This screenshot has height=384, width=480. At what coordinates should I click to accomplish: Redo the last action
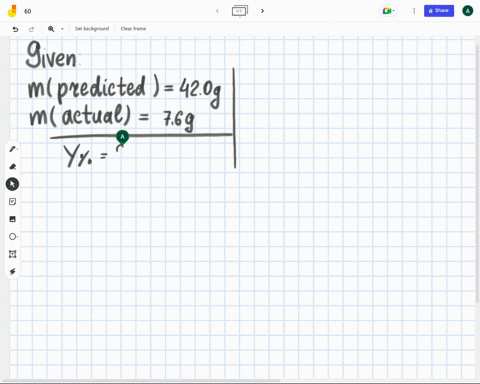click(x=31, y=29)
